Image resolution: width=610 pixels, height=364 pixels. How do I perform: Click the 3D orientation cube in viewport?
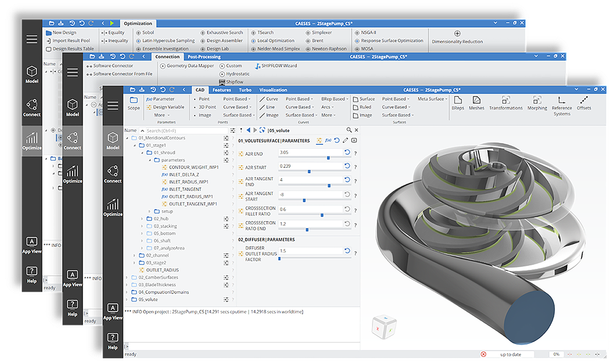(x=384, y=327)
